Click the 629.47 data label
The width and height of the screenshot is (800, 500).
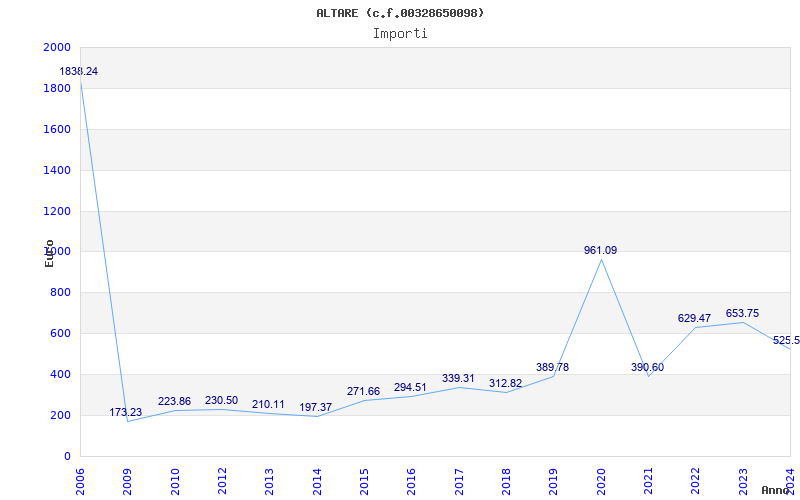(x=694, y=318)
